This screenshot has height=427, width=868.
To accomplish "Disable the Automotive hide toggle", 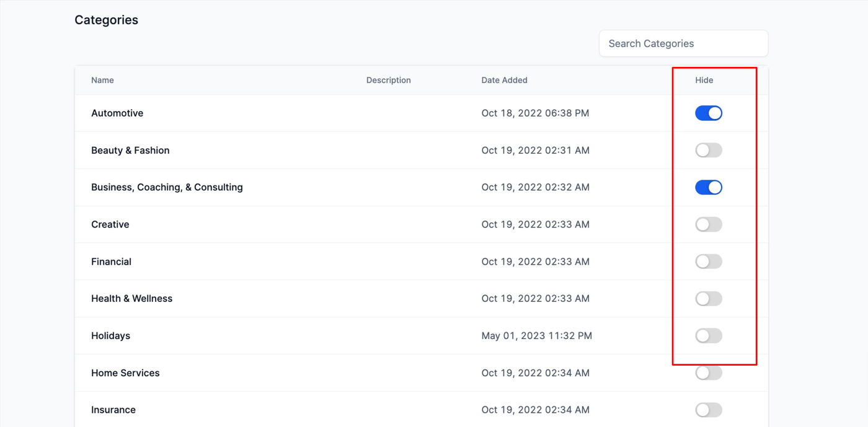I will [708, 113].
